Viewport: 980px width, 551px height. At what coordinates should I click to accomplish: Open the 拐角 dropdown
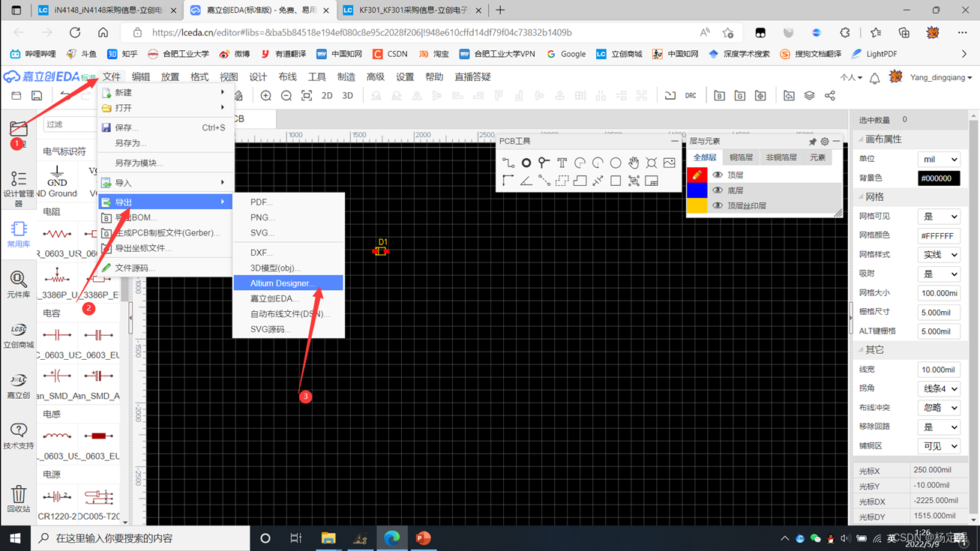tap(939, 389)
